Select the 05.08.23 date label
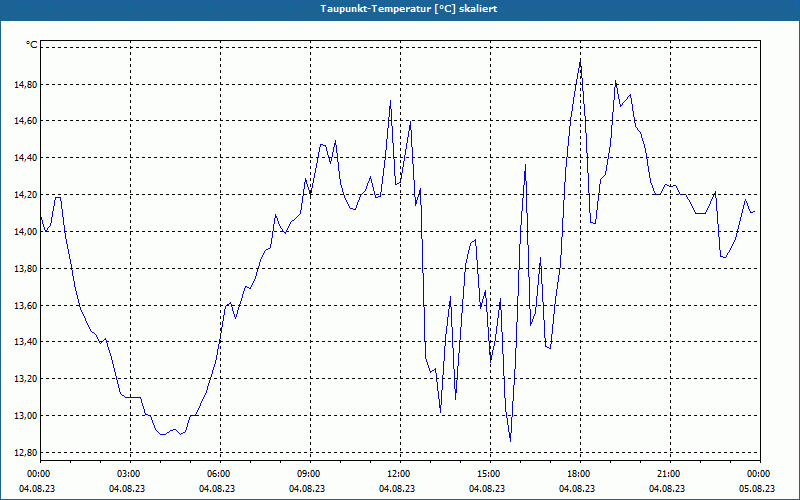This screenshot has height=500, width=800. point(757,489)
